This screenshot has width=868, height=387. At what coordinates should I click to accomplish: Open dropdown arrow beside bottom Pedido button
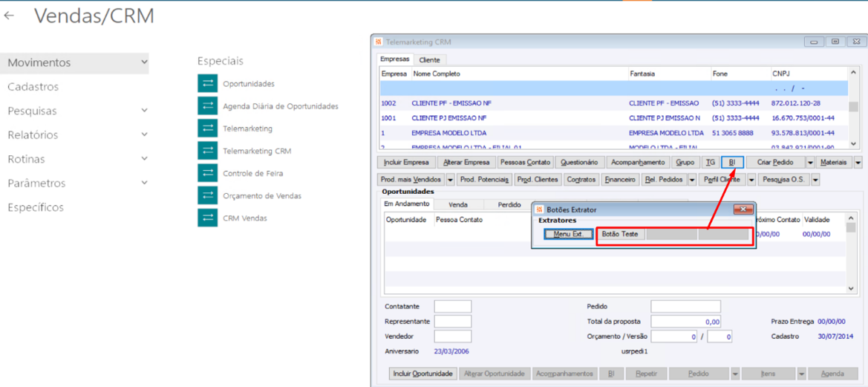click(x=735, y=373)
